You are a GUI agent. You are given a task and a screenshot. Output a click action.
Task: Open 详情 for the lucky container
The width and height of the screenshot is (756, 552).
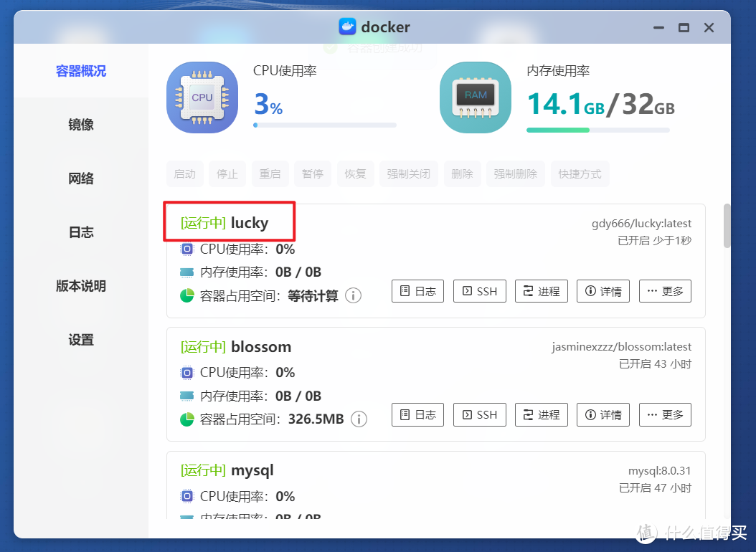tap(603, 290)
